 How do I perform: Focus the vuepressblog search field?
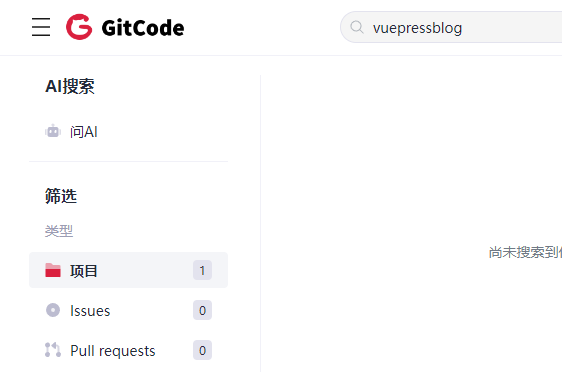click(x=451, y=27)
